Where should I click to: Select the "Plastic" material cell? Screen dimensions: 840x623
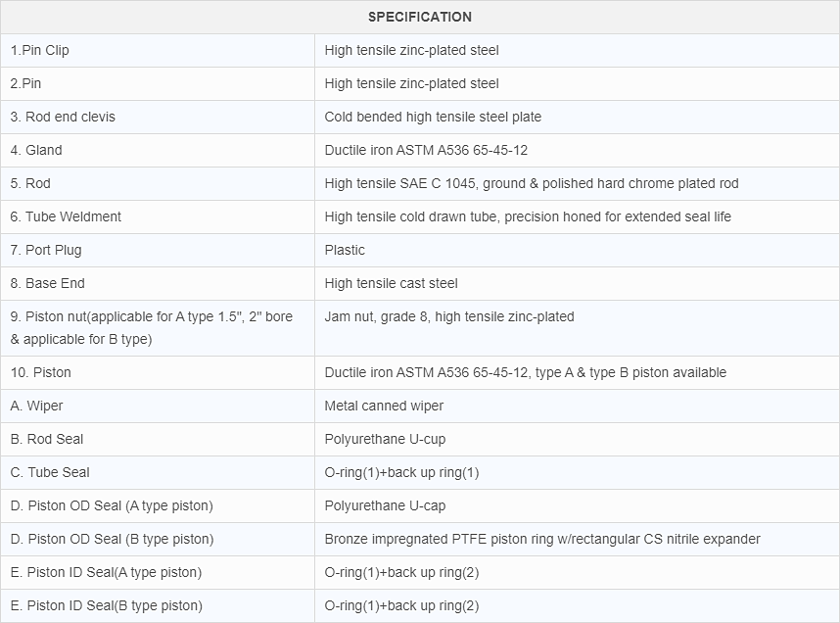click(x=345, y=250)
